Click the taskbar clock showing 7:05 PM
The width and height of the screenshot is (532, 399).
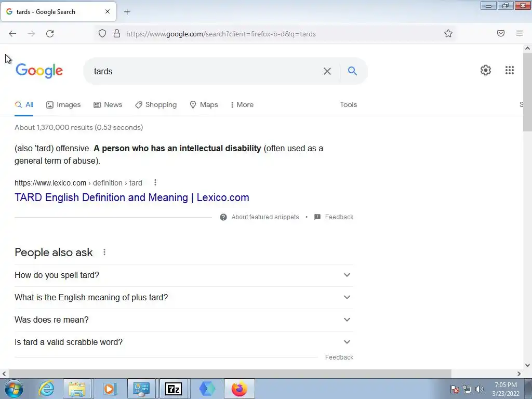tap(506, 389)
